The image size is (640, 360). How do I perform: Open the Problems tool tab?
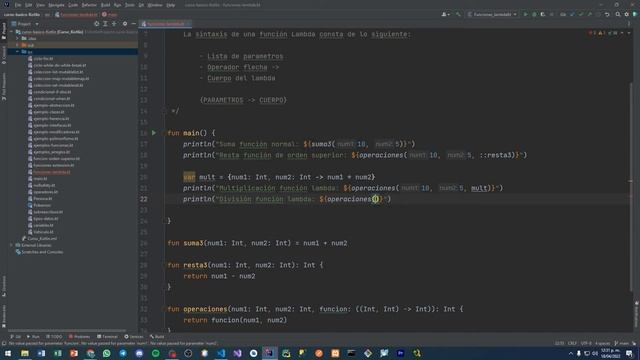click(x=80, y=337)
